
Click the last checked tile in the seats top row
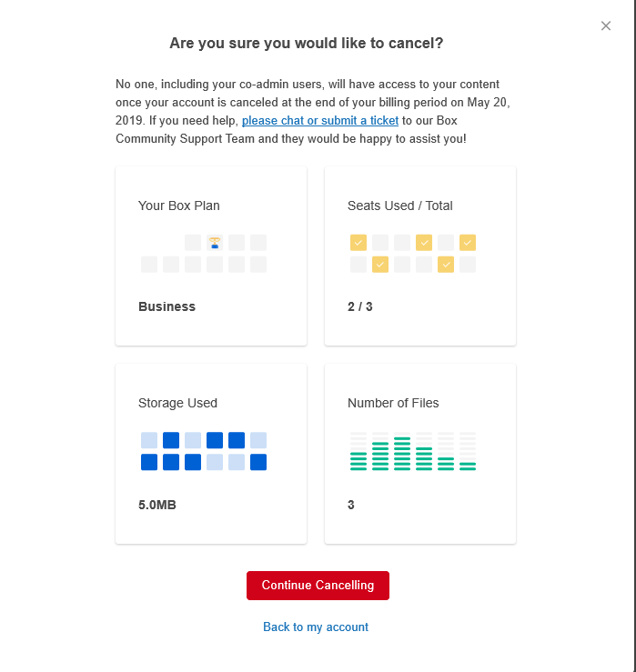point(468,243)
